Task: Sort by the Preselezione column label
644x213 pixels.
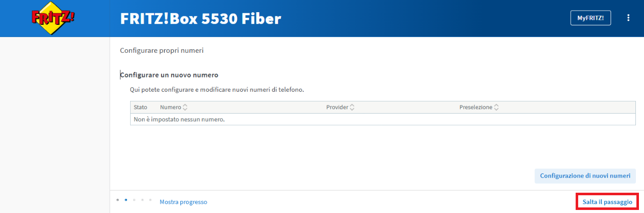Action: pos(476,107)
